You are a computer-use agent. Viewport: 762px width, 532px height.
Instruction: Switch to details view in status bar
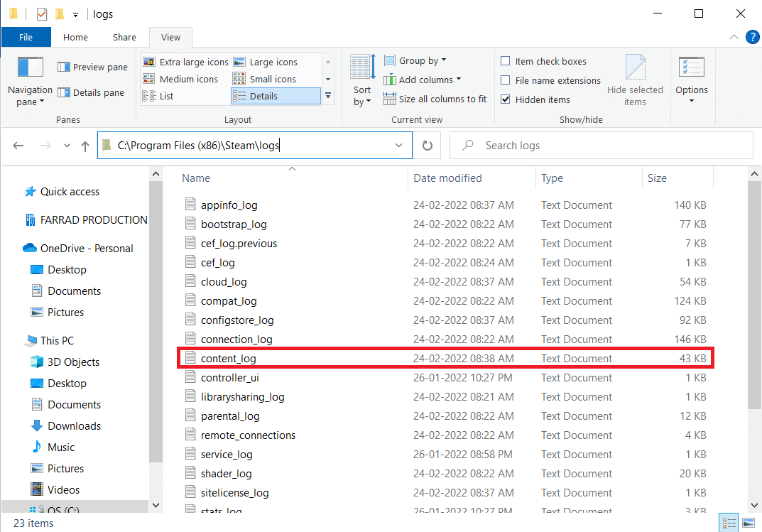(729, 523)
